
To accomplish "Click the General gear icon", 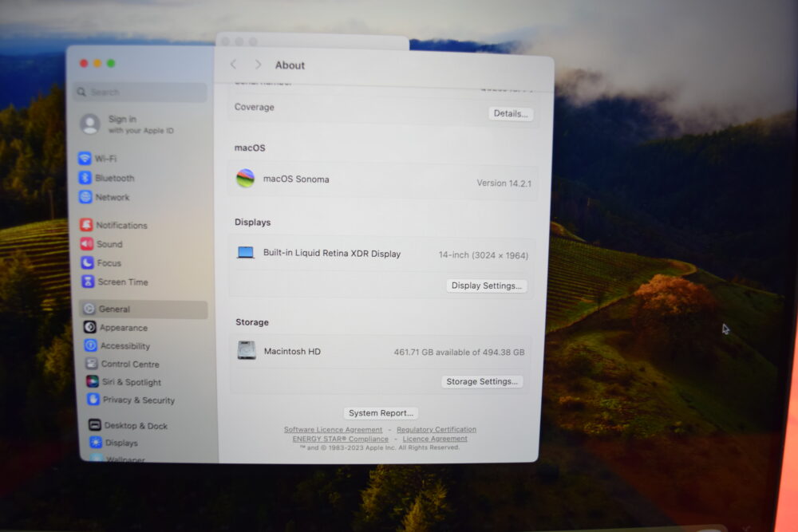I will (x=89, y=309).
